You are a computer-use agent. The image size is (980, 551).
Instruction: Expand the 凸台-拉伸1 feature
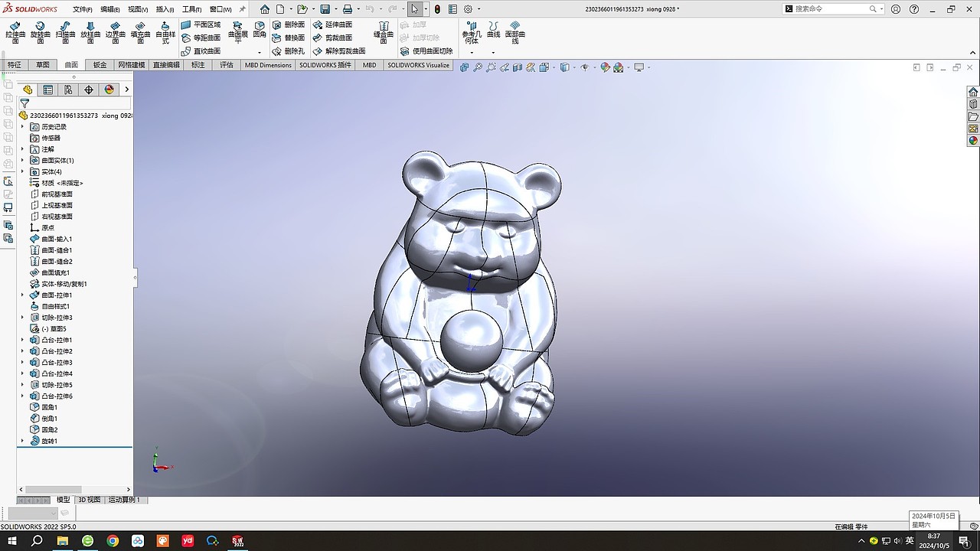(22, 340)
